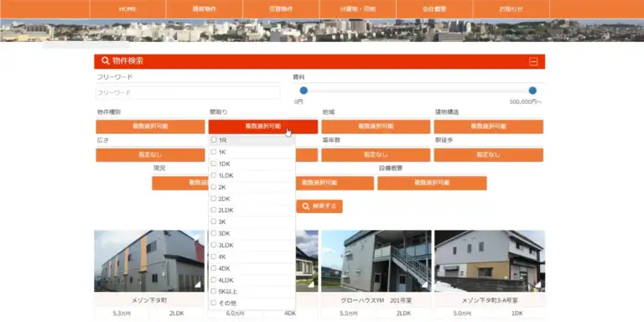Focus the フリーワード text input

pos(188,93)
